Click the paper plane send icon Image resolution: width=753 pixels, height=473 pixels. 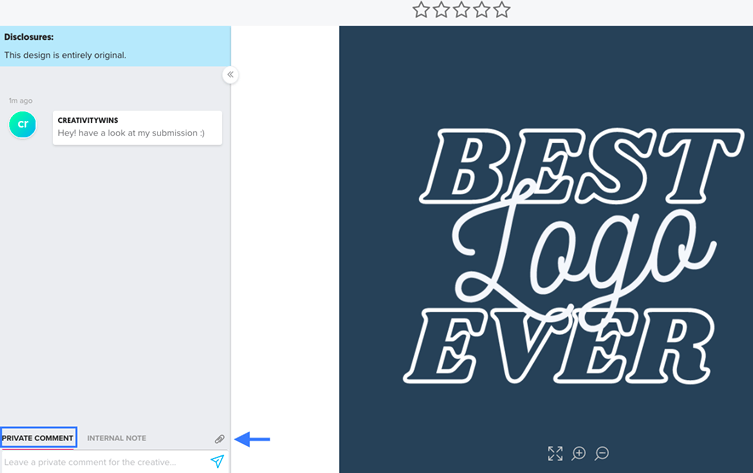coord(217,462)
